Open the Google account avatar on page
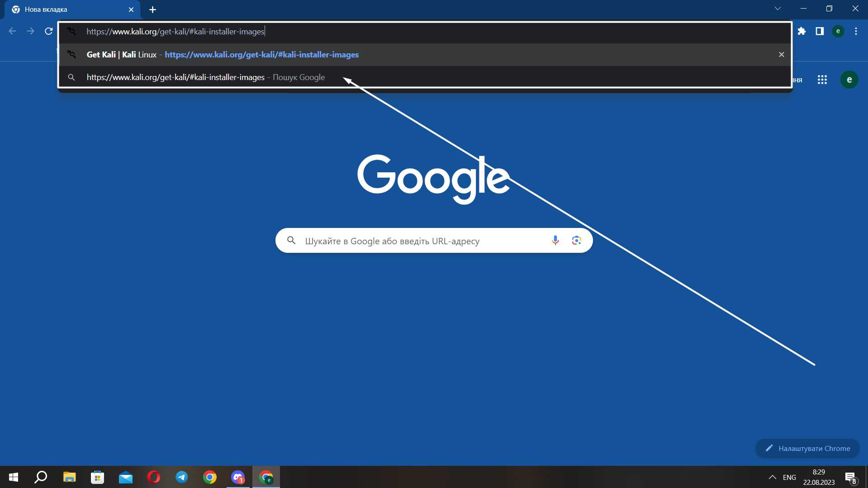 [849, 80]
